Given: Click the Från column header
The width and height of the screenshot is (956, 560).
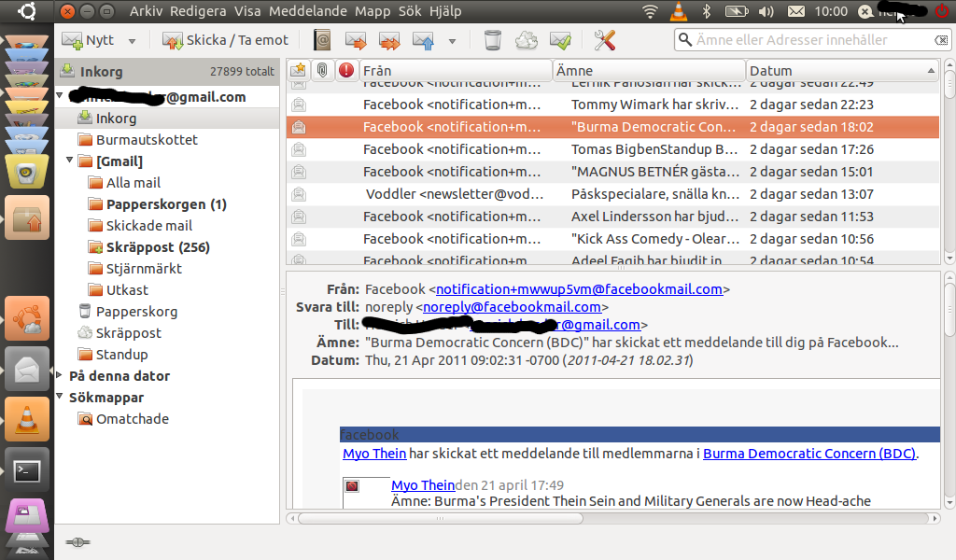Looking at the screenshot, I should pyautogui.click(x=455, y=71).
